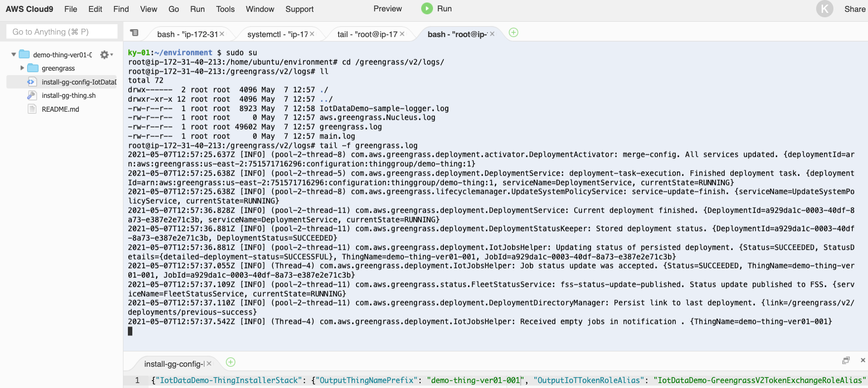Open the Edit menu
Screen dimensions: 868x388
(x=95, y=9)
